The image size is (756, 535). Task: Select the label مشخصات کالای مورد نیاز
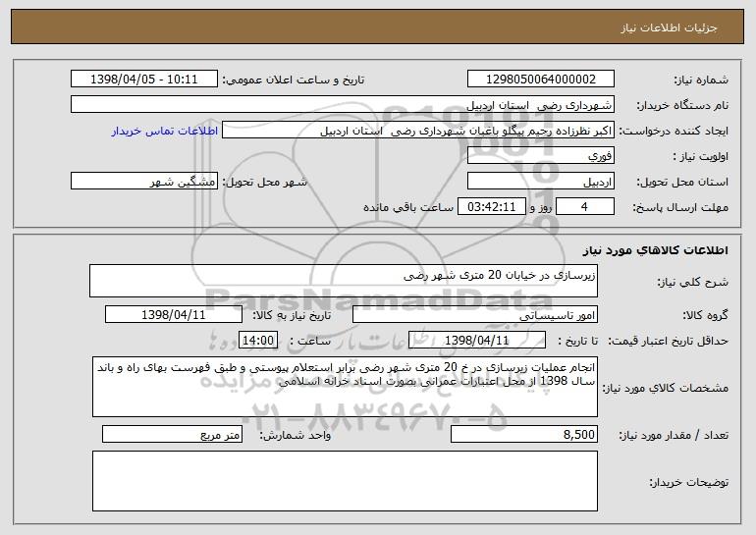666,388
